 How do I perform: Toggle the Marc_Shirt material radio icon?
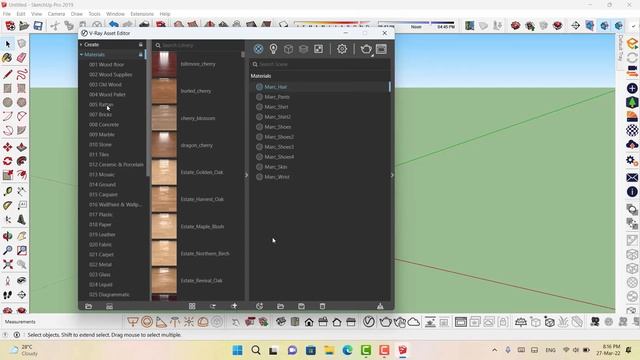tap(259, 107)
